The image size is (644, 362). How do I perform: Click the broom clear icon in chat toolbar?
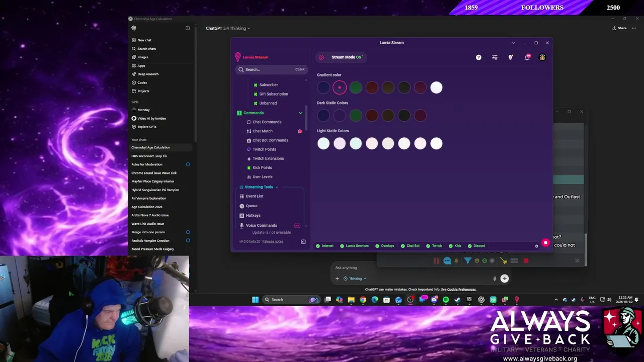[x=503, y=260]
